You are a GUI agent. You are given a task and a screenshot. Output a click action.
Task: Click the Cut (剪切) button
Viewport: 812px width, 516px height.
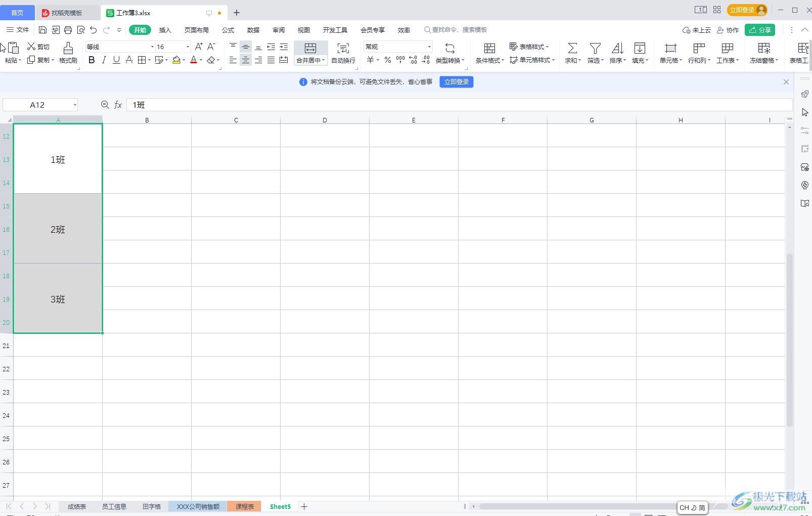pyautogui.click(x=38, y=47)
